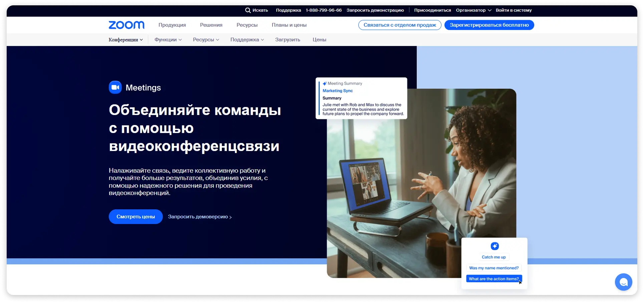The image size is (644, 303).
Task: Expand the Организатор dropdown
Action: tap(473, 10)
